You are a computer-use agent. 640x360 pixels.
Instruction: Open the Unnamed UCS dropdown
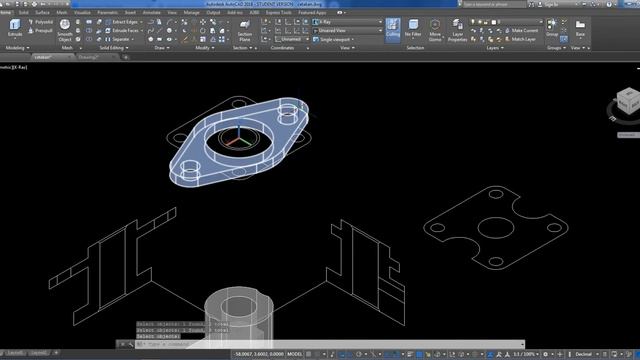(291, 40)
